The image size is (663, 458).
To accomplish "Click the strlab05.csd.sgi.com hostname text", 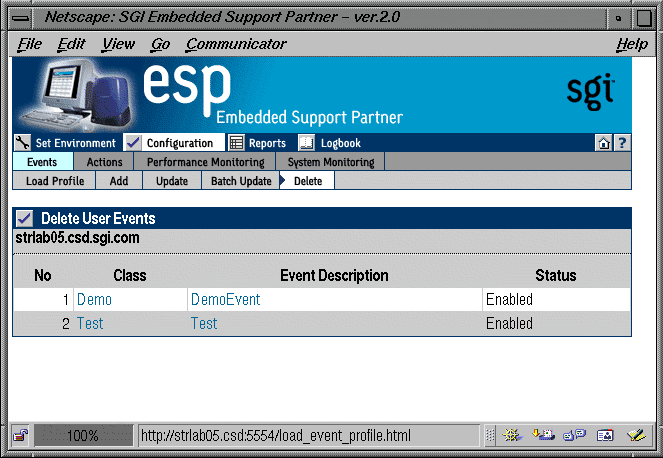I will pyautogui.click(x=77, y=238).
